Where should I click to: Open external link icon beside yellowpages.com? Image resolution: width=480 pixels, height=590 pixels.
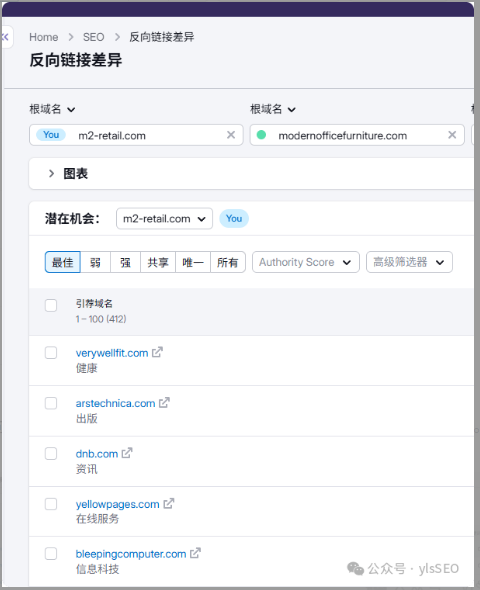click(x=169, y=503)
